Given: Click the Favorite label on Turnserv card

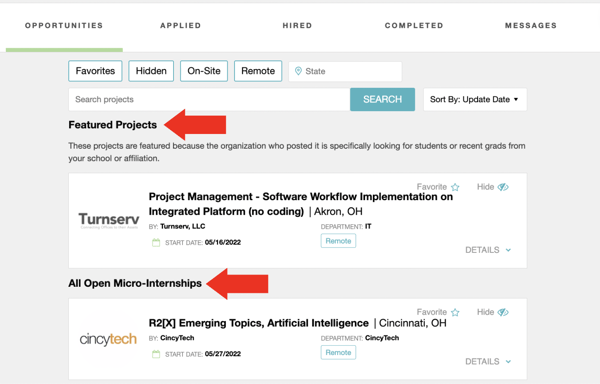Looking at the screenshot, I should click(432, 187).
